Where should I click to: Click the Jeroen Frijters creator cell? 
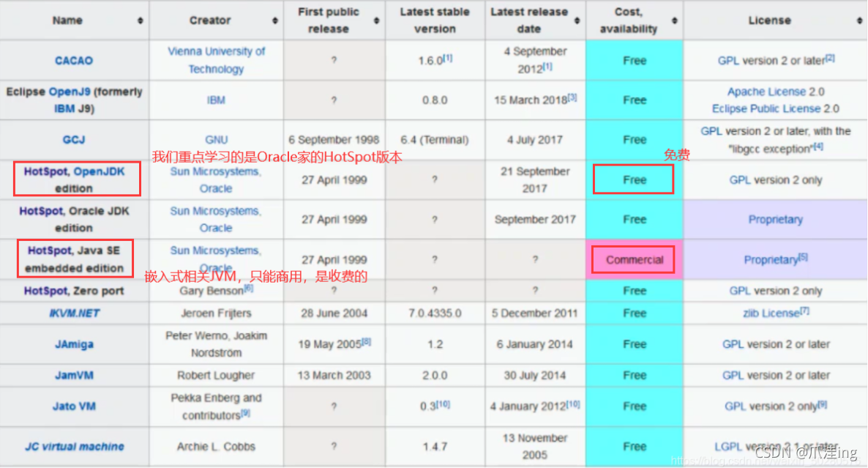216,313
